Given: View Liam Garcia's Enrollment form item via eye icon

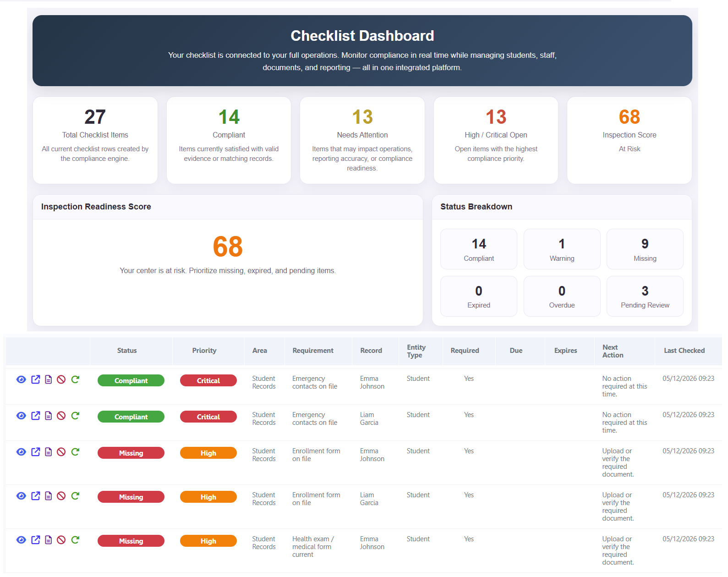Looking at the screenshot, I should (21, 496).
